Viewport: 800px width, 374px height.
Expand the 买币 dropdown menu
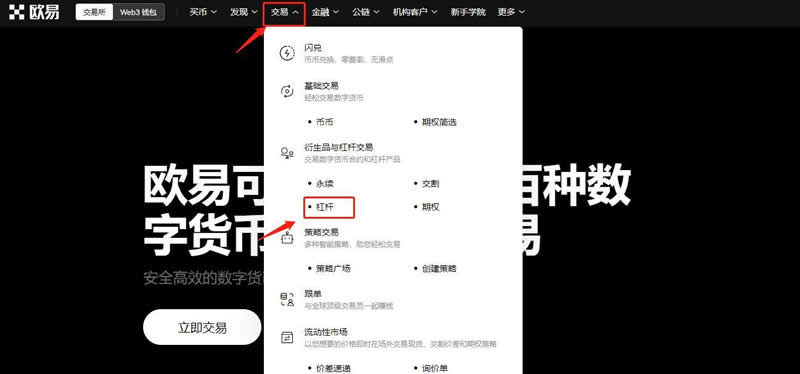click(x=203, y=12)
